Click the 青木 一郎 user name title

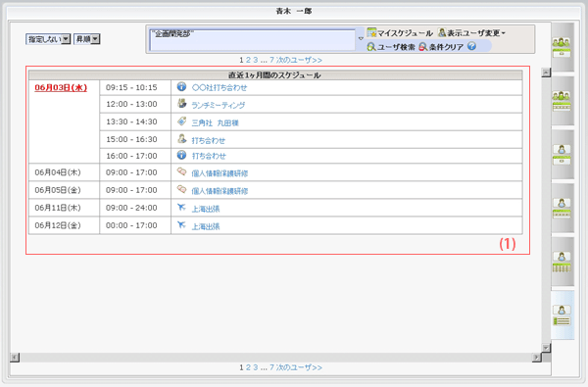point(294,11)
